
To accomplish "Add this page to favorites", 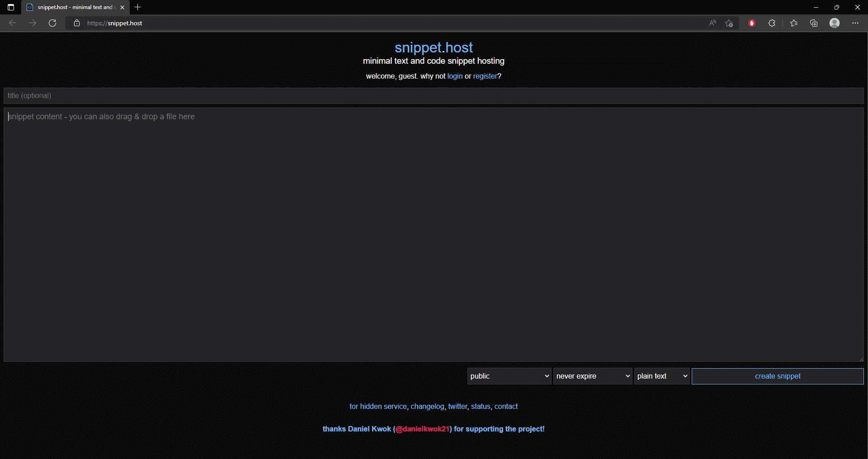I will click(729, 23).
